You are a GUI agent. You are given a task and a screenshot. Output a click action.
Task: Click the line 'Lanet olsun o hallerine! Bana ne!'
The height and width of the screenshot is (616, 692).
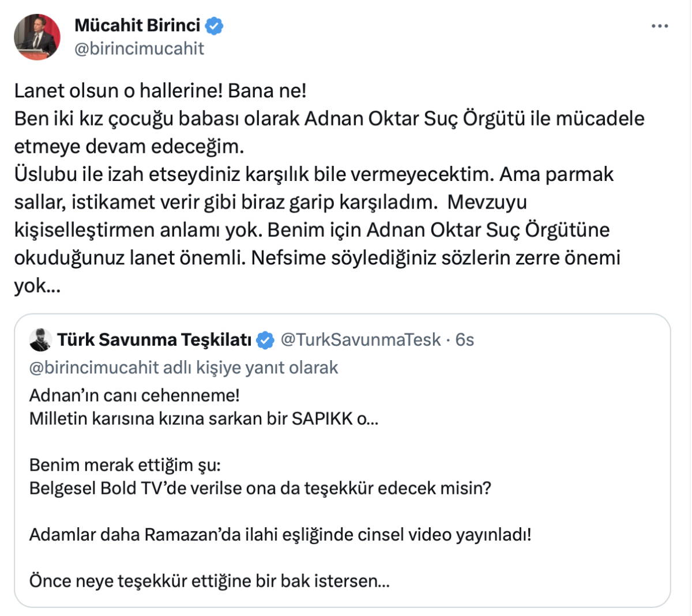160,90
